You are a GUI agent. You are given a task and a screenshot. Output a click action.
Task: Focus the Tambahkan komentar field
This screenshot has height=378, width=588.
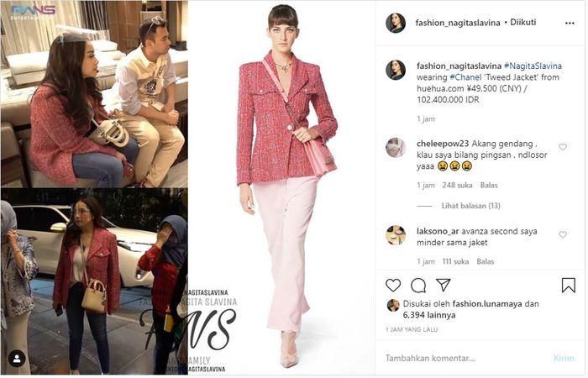pos(465,358)
